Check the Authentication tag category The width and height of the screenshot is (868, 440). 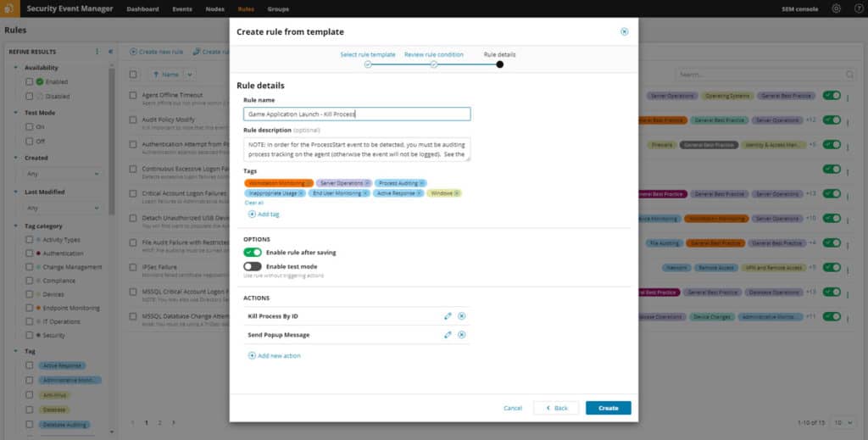30,253
